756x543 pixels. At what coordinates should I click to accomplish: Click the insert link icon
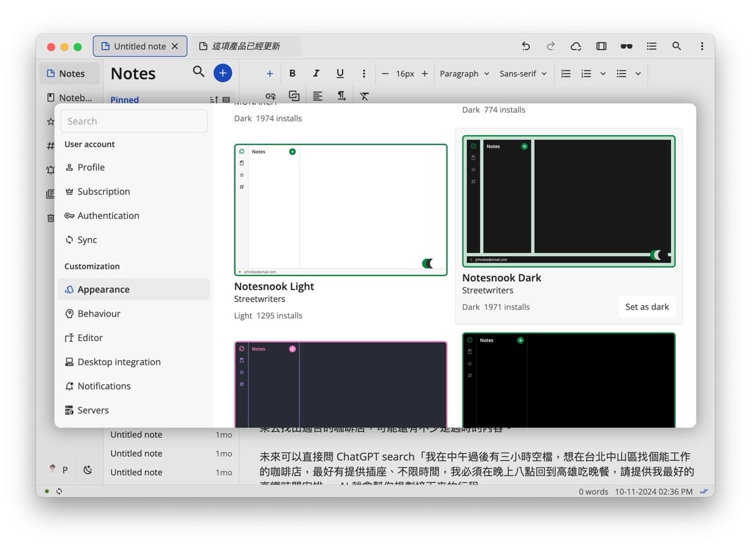click(x=271, y=96)
